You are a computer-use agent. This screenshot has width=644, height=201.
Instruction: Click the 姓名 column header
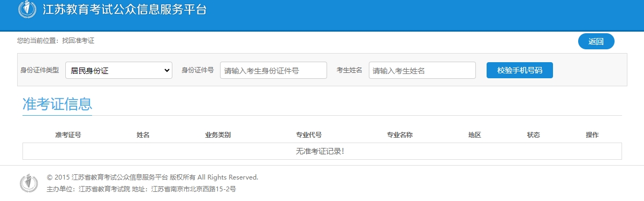pyautogui.click(x=143, y=135)
